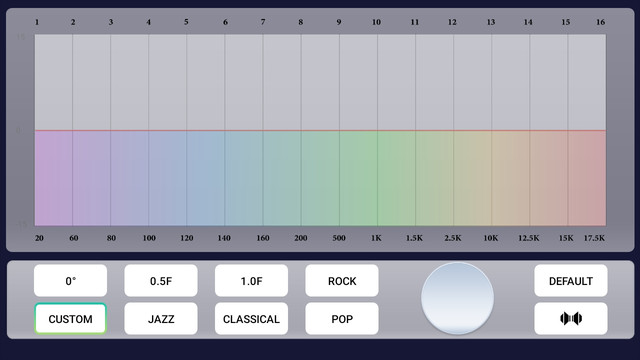Click the 2.5K frequency label
The image size is (640, 360).
point(453,238)
